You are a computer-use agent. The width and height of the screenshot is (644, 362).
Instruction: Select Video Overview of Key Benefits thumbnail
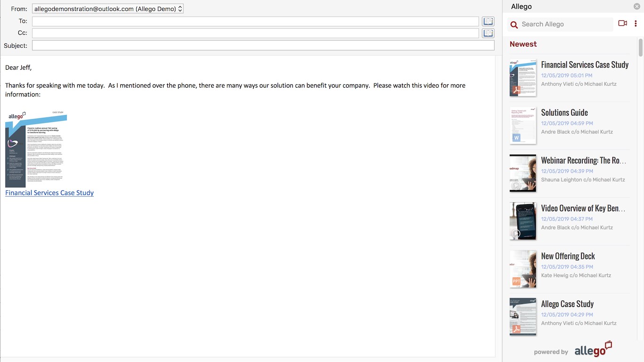[x=523, y=221]
